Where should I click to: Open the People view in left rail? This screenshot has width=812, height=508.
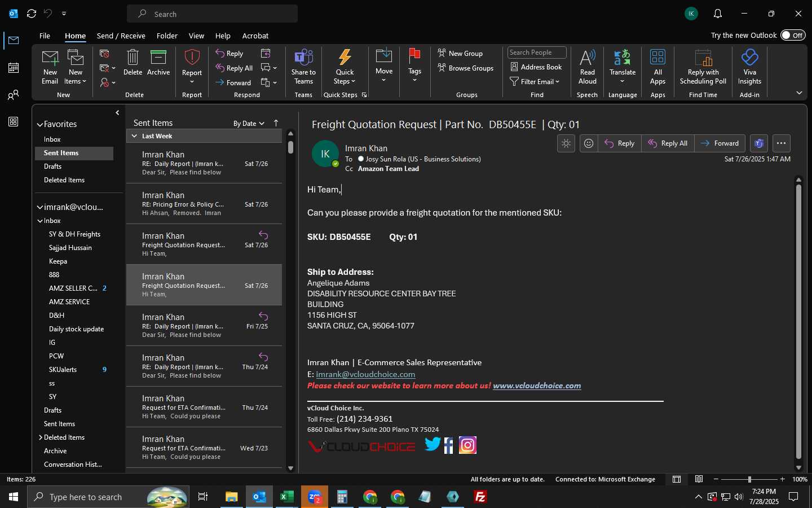pos(14,95)
